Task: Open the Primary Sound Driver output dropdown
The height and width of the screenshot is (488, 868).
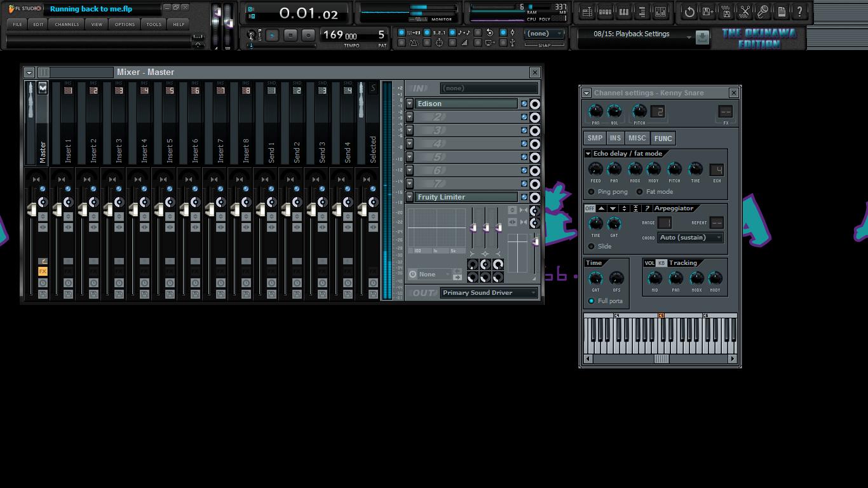Action: coord(489,293)
